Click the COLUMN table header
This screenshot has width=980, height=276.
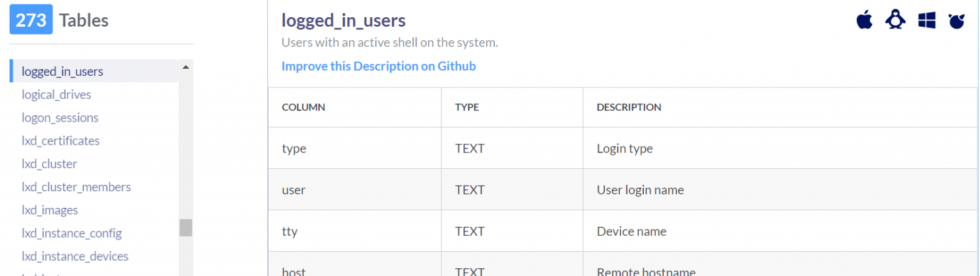tap(304, 107)
